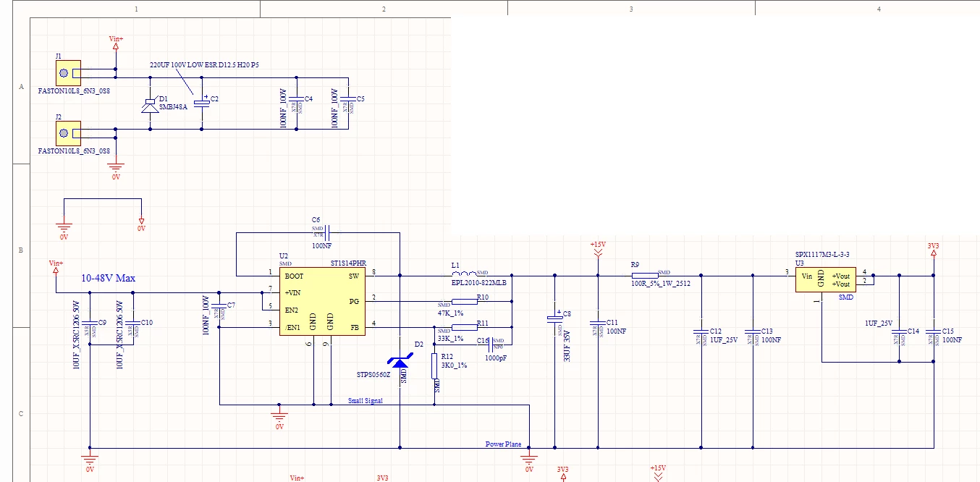980x482 pixels.
Task: Select capacitor C9 symbol
Action: pyautogui.click(x=89, y=323)
